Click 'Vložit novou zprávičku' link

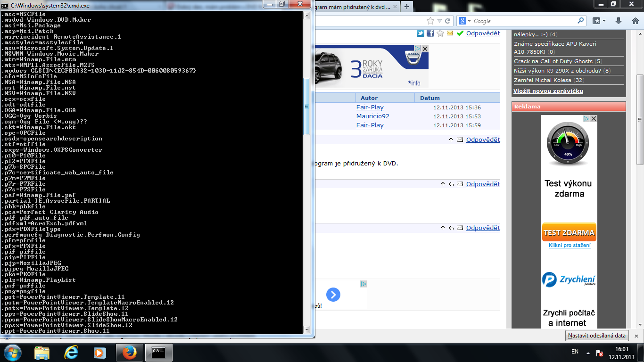548,91
